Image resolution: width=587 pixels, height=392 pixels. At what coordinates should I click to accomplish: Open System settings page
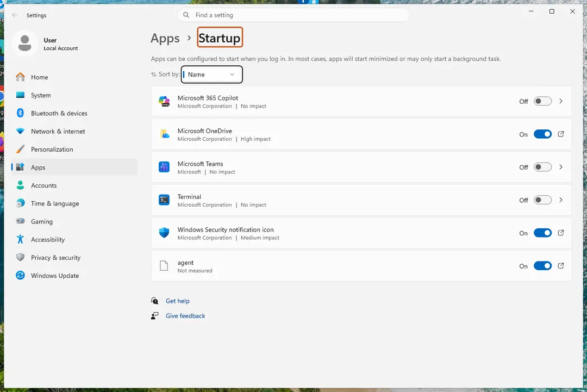pos(74,95)
